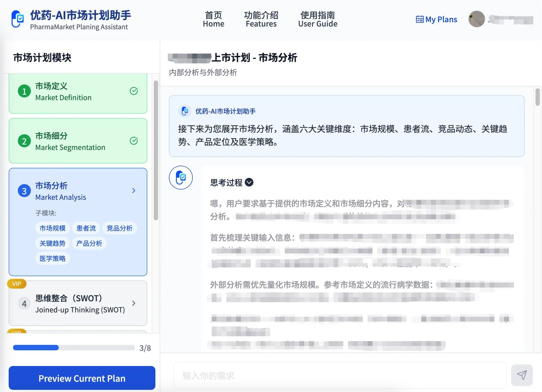Open the 市场定义 Market Definition module
This screenshot has height=392, width=542.
pos(78,93)
